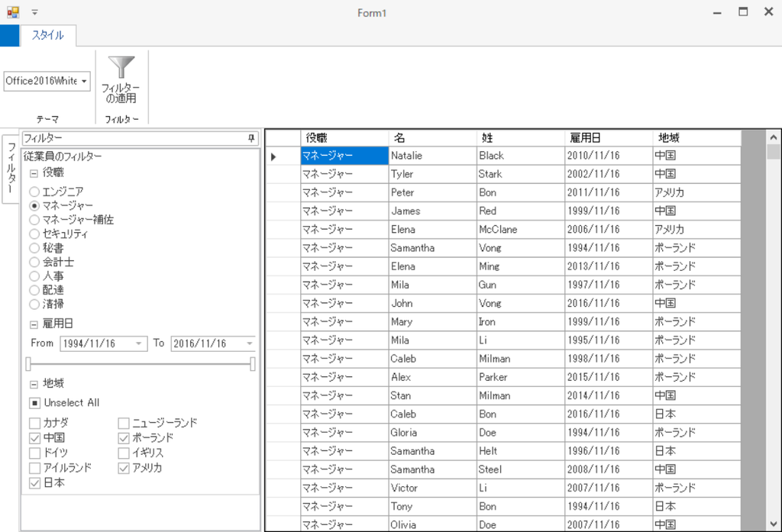Click the vertical フィルター side tab
This screenshot has height=532, width=782.
tap(11, 169)
